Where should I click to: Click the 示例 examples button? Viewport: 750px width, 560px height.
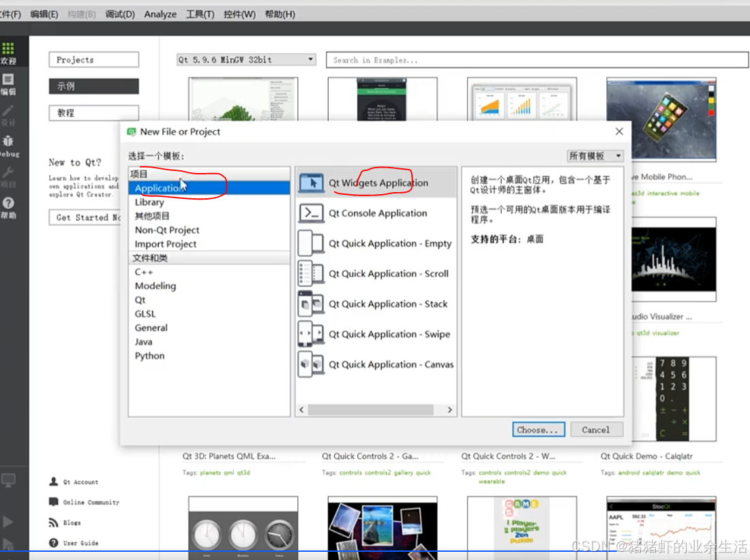tap(94, 86)
